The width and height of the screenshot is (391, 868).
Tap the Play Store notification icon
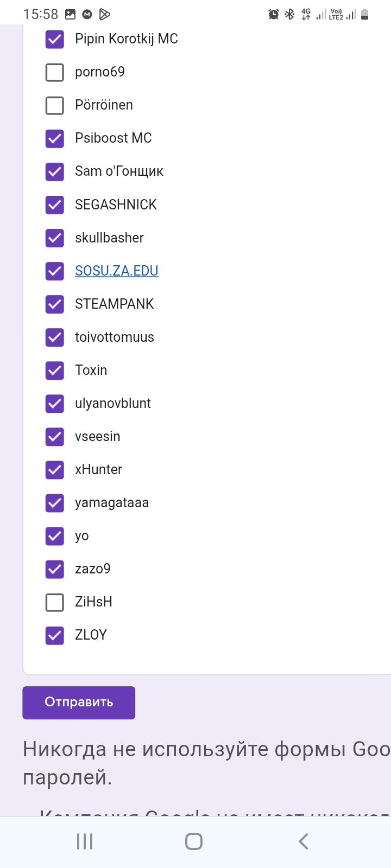tap(105, 15)
